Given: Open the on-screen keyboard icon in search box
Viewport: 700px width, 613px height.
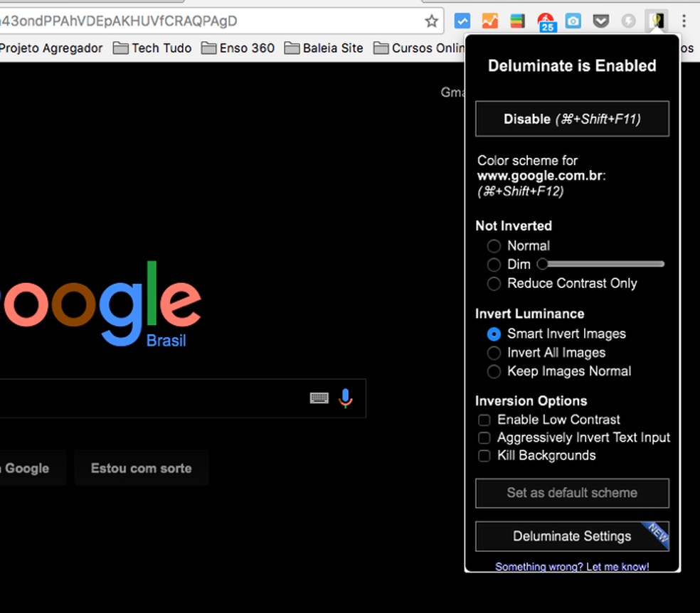Looking at the screenshot, I should click(x=319, y=398).
